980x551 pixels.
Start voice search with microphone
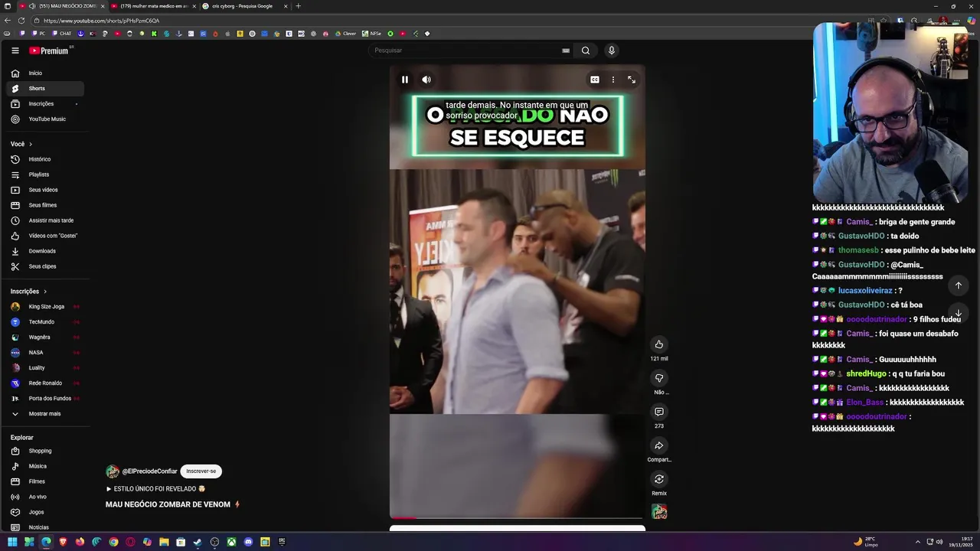[x=611, y=51]
